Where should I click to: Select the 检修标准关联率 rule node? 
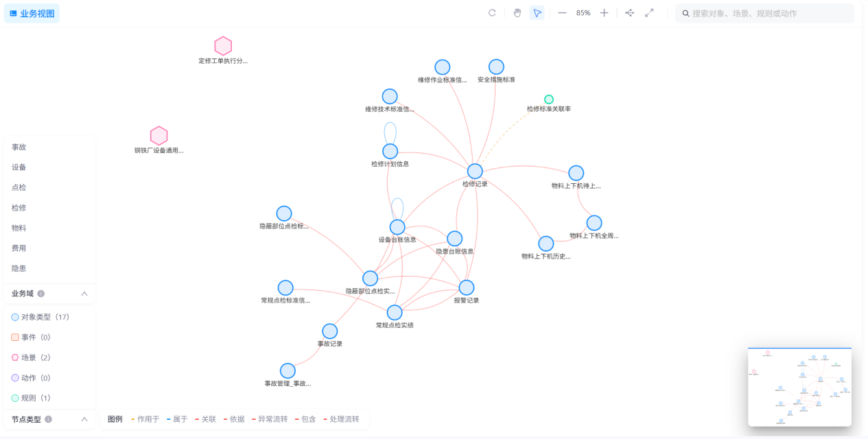[549, 99]
